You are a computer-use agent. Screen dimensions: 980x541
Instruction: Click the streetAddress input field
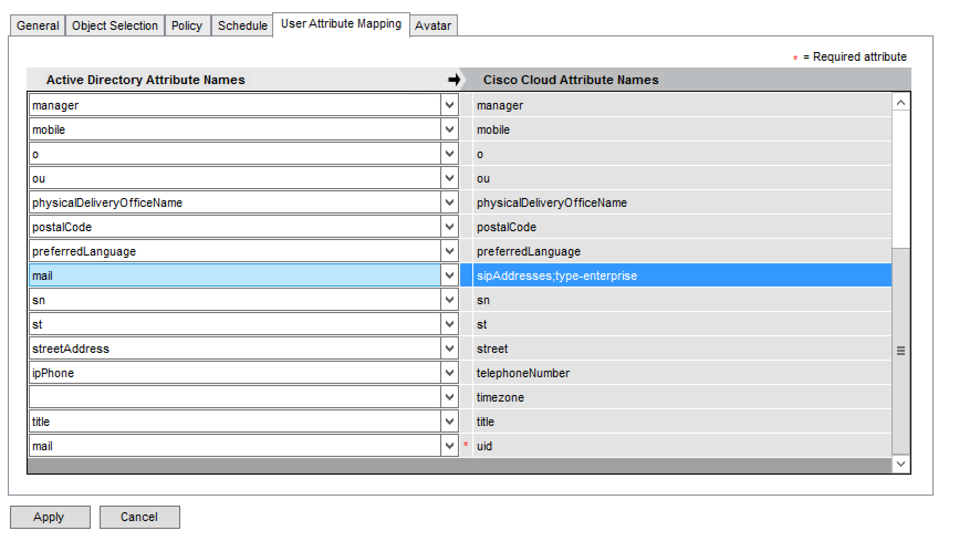click(234, 348)
